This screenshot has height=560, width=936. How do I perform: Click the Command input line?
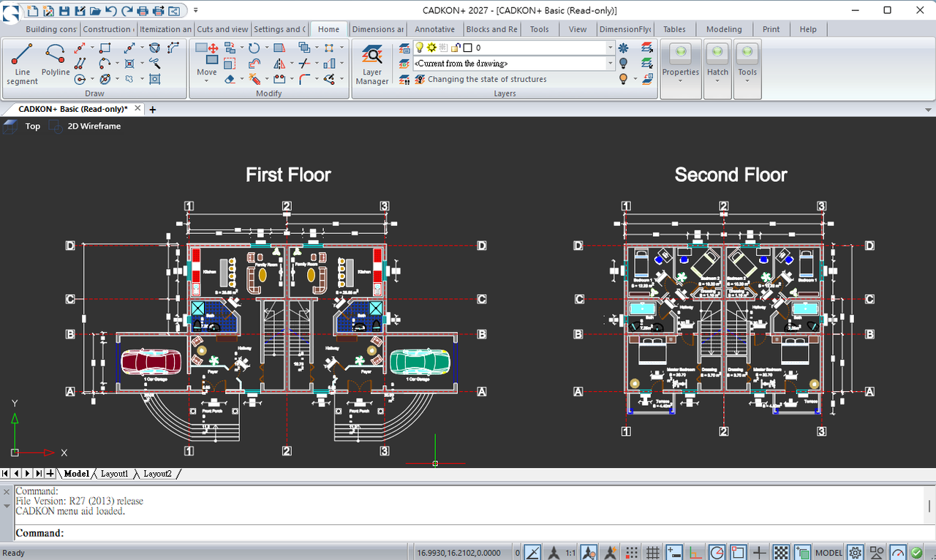coord(468,533)
